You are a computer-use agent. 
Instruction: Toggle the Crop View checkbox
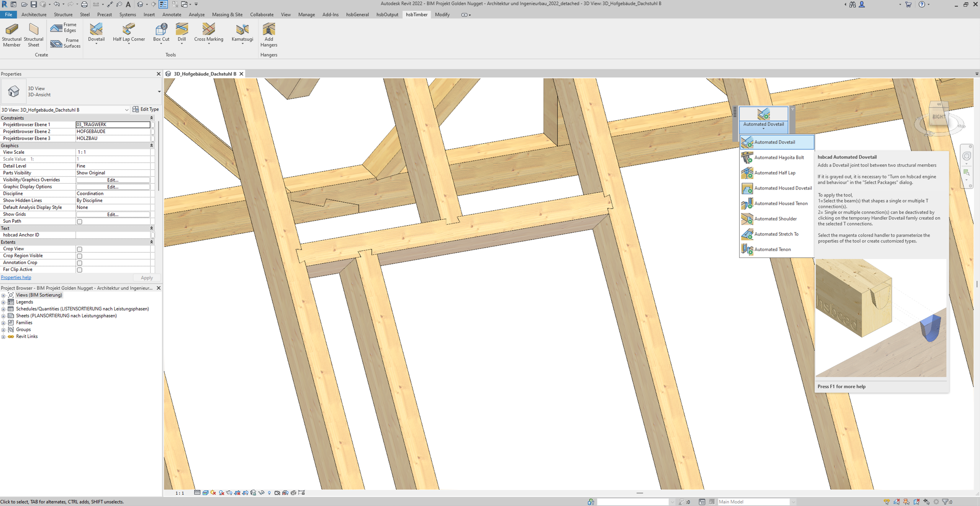[80, 249]
